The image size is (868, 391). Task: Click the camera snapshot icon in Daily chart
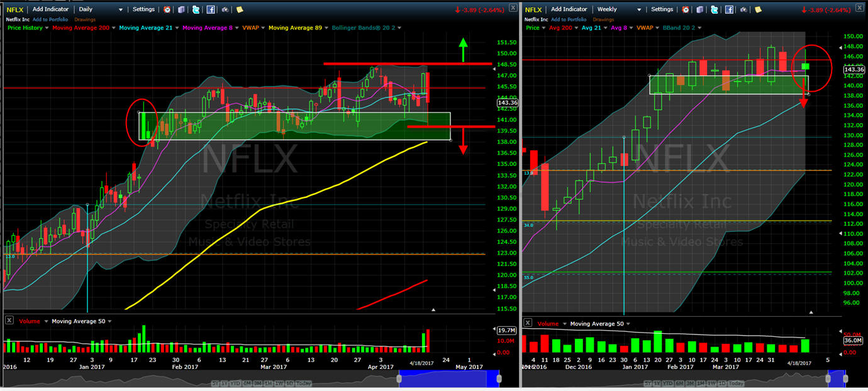pos(225,9)
